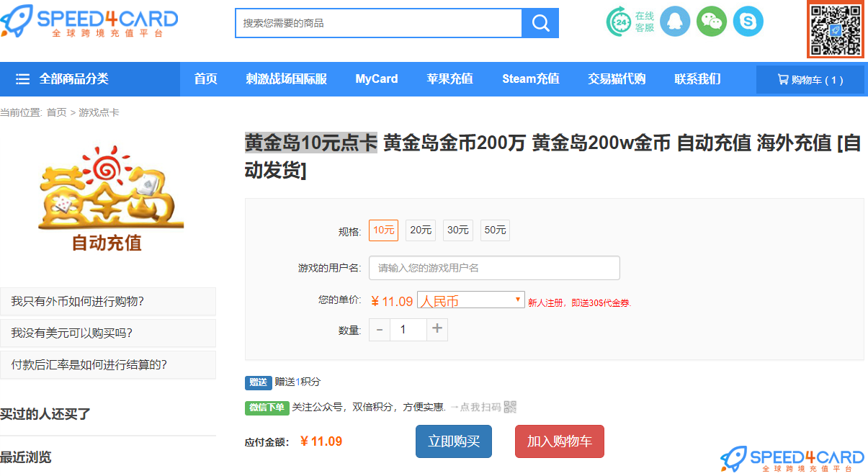Select the 10元 specification option
This screenshot has height=476, width=868.
click(383, 230)
